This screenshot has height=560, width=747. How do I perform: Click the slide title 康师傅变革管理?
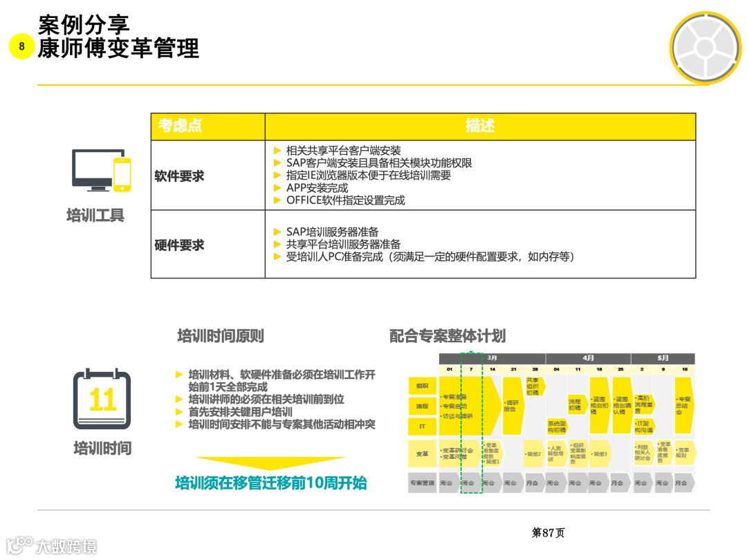point(118,48)
